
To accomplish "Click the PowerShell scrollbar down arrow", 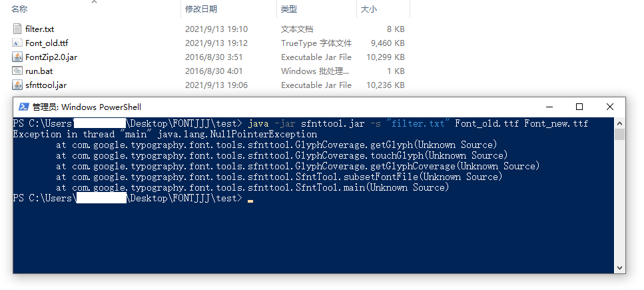I will click(620, 268).
